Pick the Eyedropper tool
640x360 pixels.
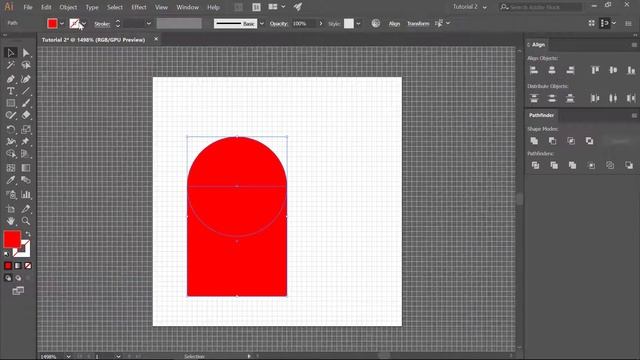(x=11, y=180)
